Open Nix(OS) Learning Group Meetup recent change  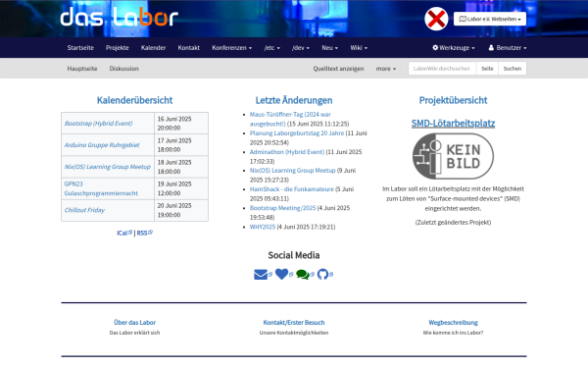(292, 170)
